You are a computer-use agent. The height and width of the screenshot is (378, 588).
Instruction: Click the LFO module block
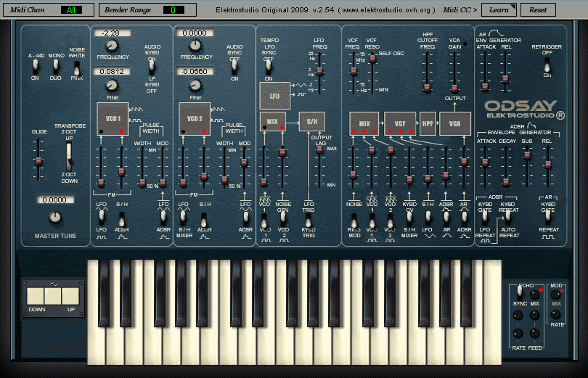tap(275, 96)
